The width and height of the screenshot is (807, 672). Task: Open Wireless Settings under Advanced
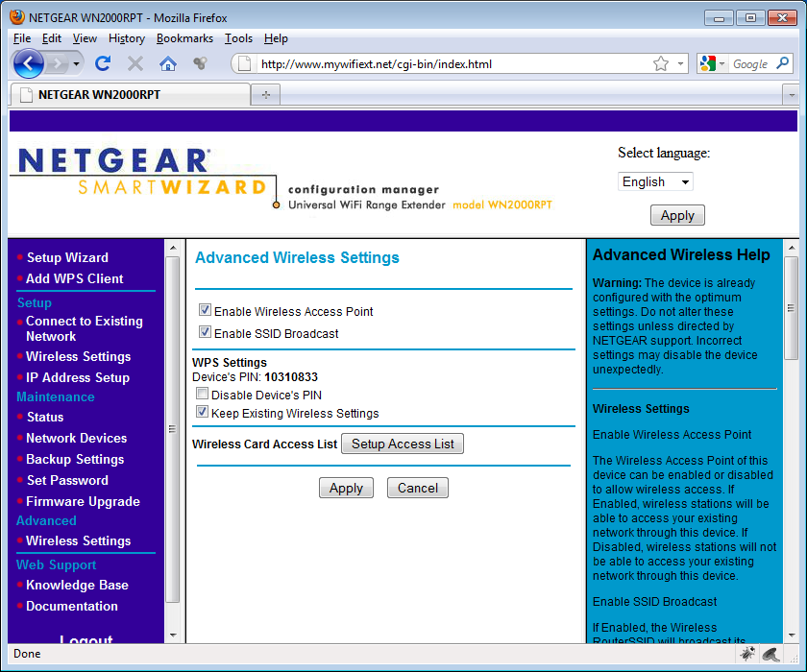click(78, 540)
